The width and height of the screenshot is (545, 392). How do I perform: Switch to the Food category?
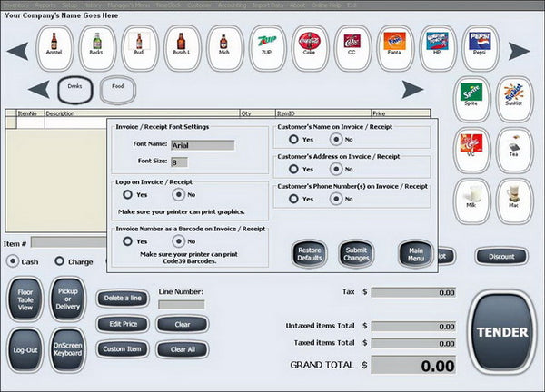click(x=117, y=90)
